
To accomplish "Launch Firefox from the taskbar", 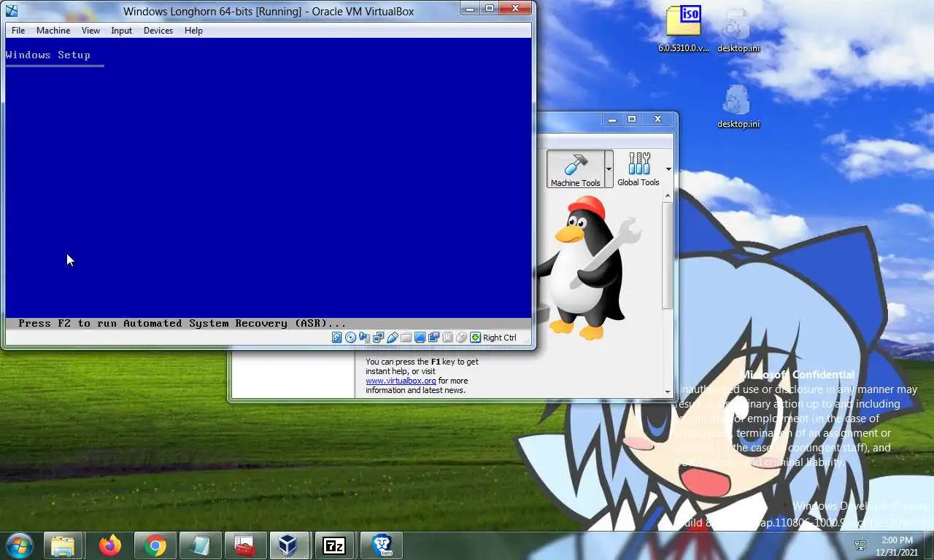I will click(x=110, y=545).
